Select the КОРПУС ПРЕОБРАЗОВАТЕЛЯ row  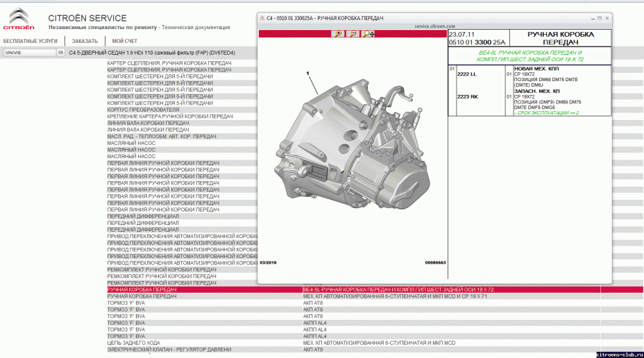coord(143,110)
